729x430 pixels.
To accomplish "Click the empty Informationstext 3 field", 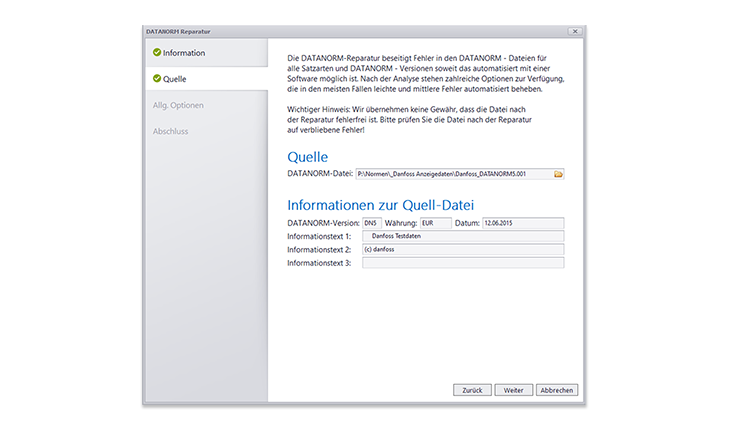I will pos(463,263).
